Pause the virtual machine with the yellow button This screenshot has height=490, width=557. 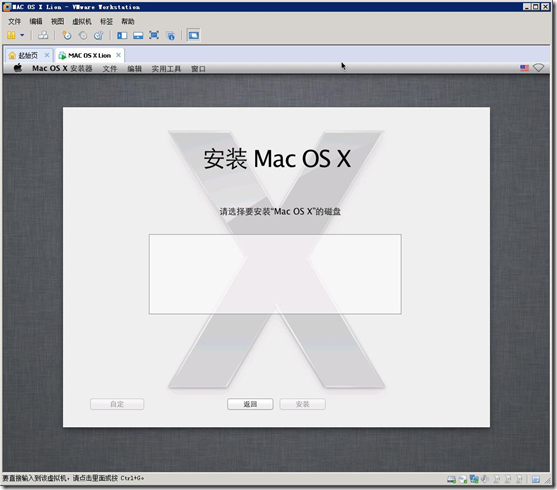[x=11, y=35]
